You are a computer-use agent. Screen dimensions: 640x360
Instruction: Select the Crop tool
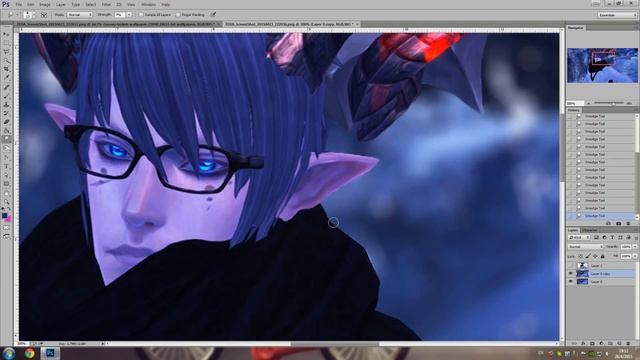6,69
